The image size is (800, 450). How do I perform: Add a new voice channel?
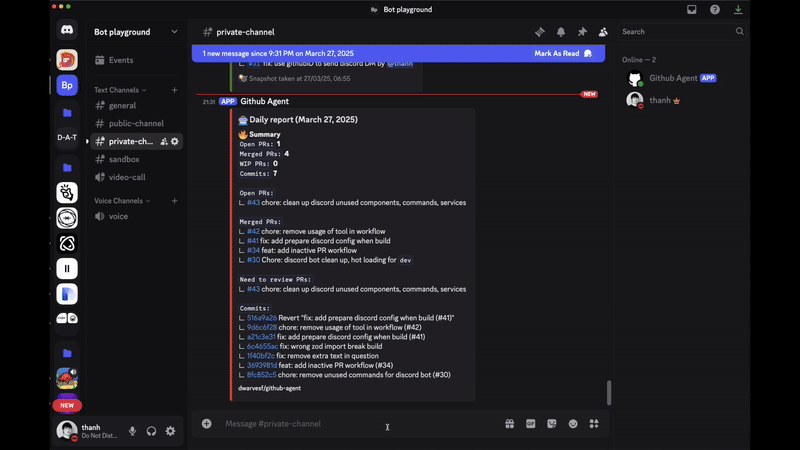[174, 201]
